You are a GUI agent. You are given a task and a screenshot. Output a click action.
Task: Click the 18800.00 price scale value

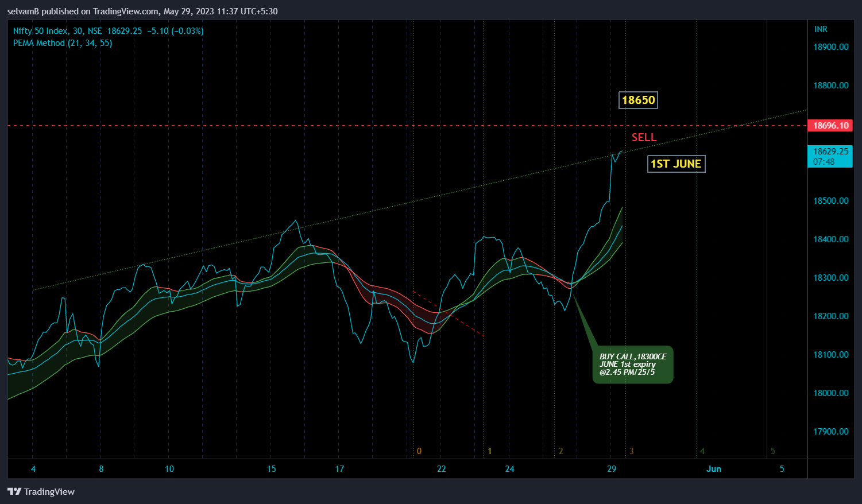(x=830, y=86)
